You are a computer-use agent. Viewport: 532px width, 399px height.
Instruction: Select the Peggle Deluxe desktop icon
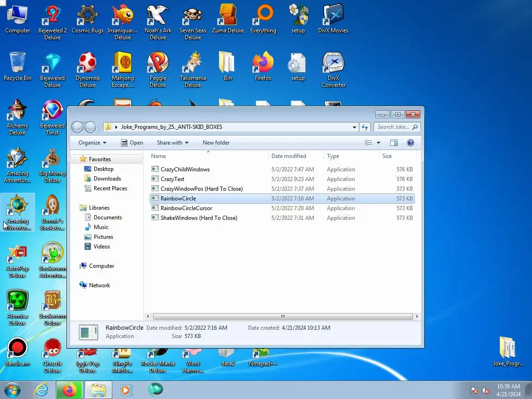(x=158, y=70)
